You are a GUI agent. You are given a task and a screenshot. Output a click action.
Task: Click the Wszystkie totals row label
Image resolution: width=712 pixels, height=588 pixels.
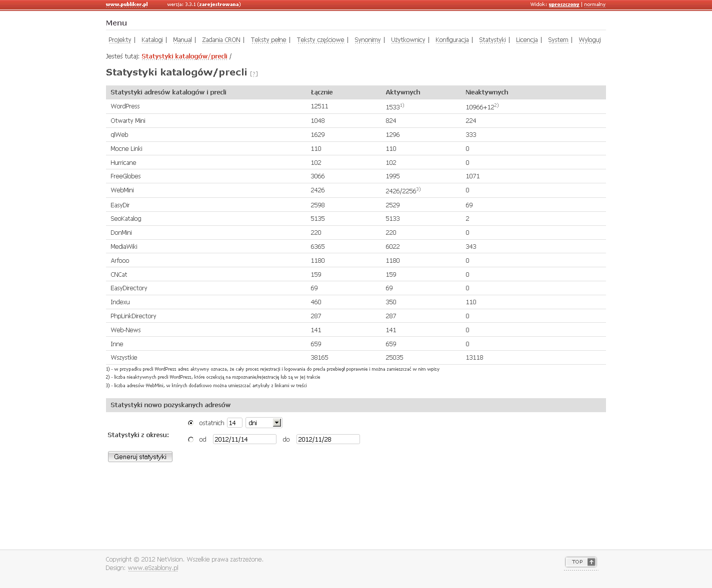(124, 358)
